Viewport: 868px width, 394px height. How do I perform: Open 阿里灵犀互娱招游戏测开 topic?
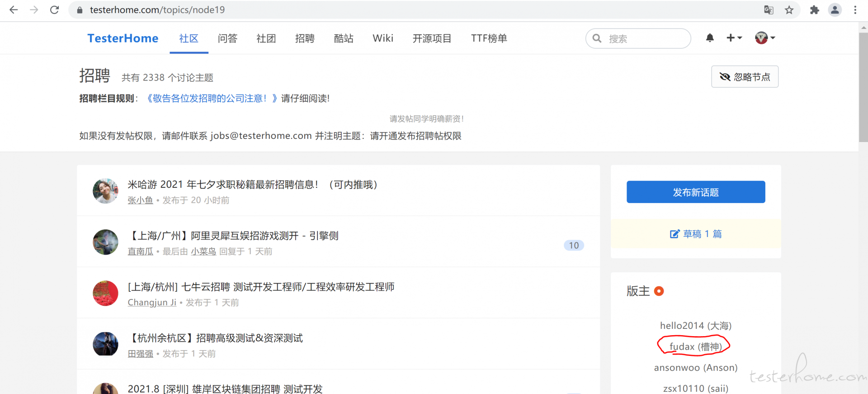pos(233,236)
